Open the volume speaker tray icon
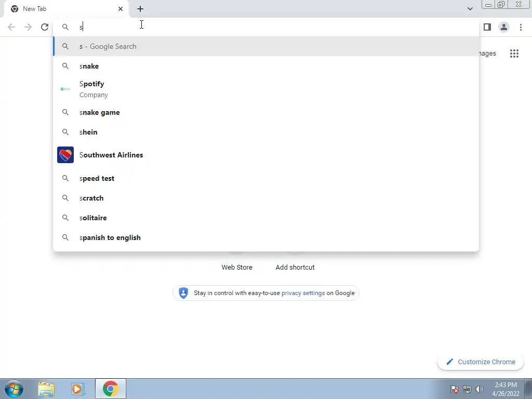532x399 pixels. [x=480, y=389]
